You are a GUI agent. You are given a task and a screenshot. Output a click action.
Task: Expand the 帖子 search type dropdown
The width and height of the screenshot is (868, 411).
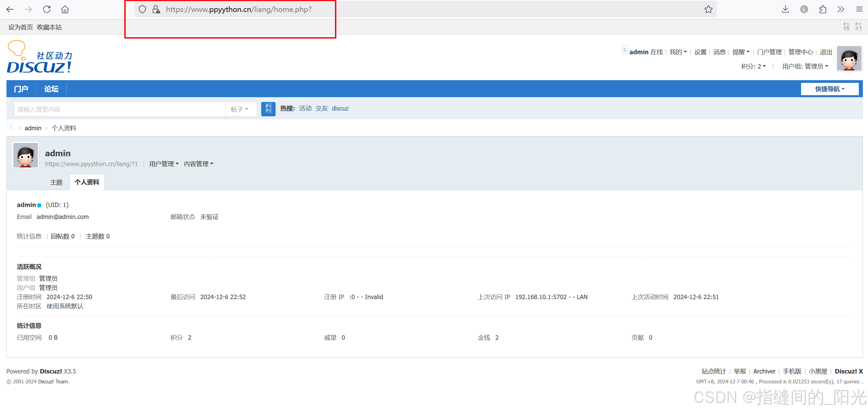coord(240,109)
